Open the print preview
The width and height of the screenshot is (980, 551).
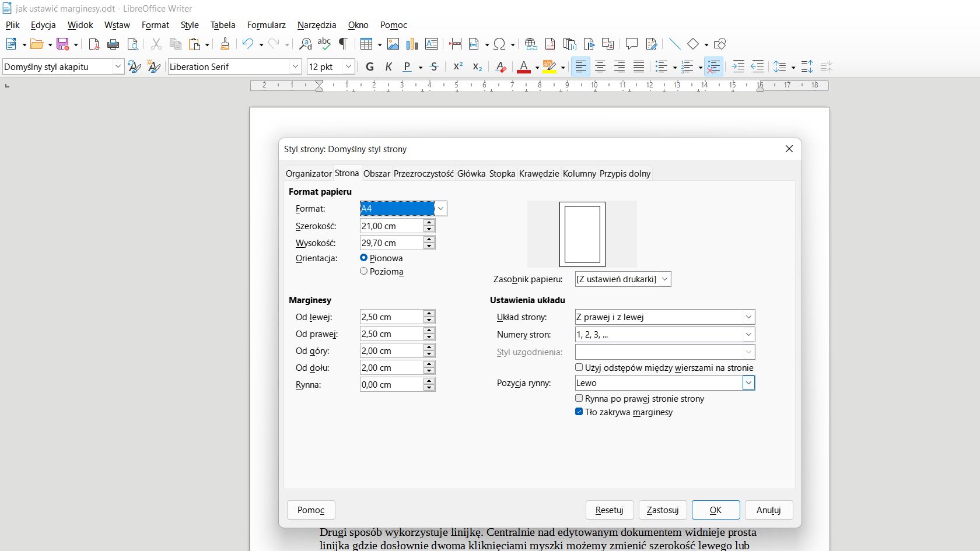(x=132, y=44)
